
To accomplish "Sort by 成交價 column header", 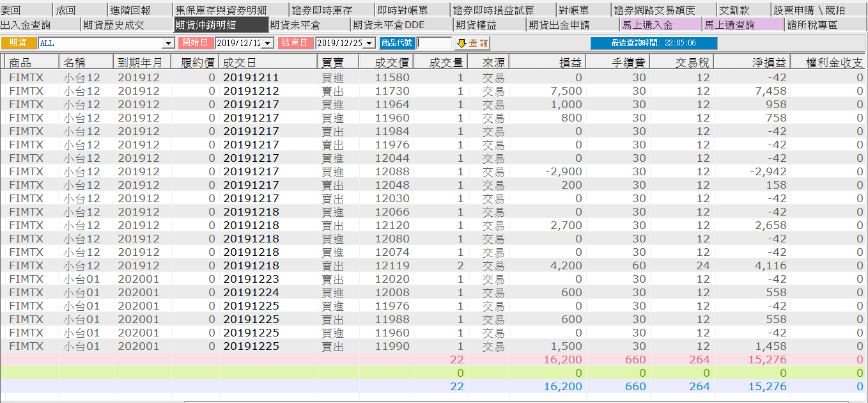I will 385,62.
